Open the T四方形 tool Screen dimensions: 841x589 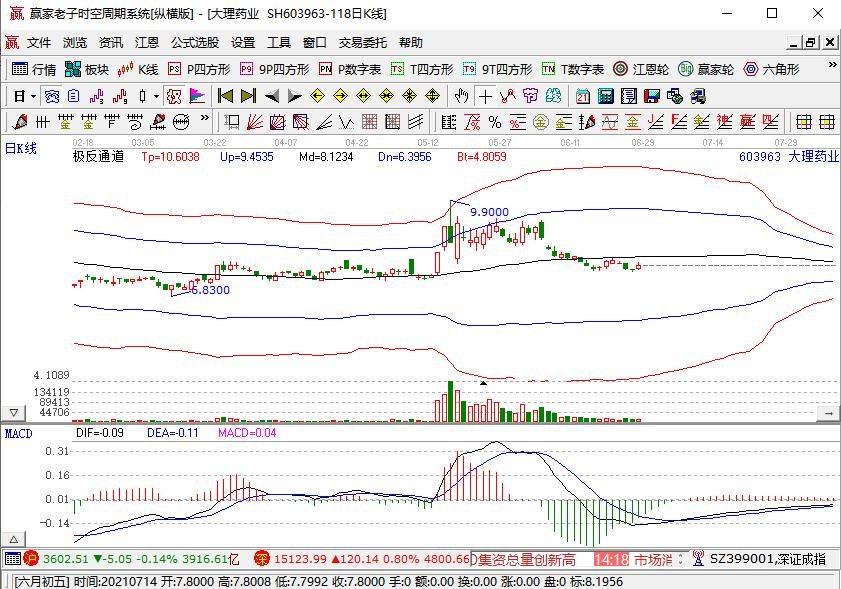(x=422, y=69)
